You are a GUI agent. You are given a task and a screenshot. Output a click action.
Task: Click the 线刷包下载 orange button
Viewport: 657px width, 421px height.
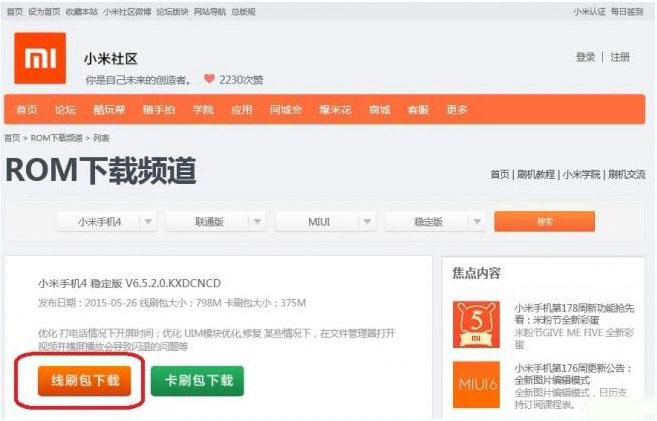(x=84, y=380)
